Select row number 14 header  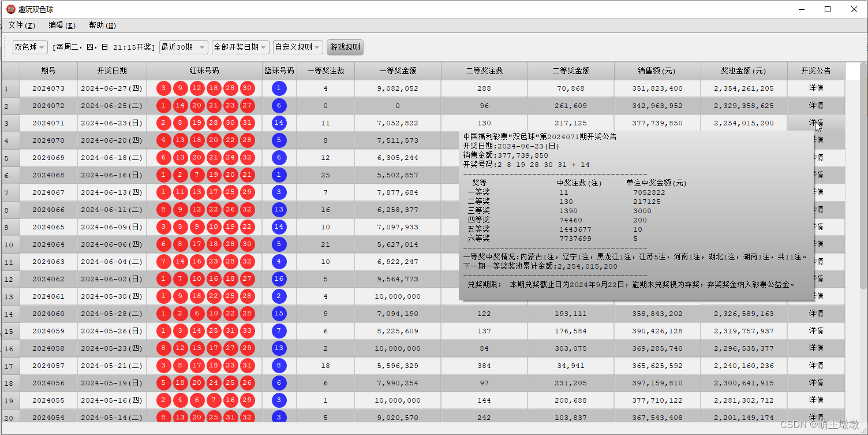pos(10,314)
